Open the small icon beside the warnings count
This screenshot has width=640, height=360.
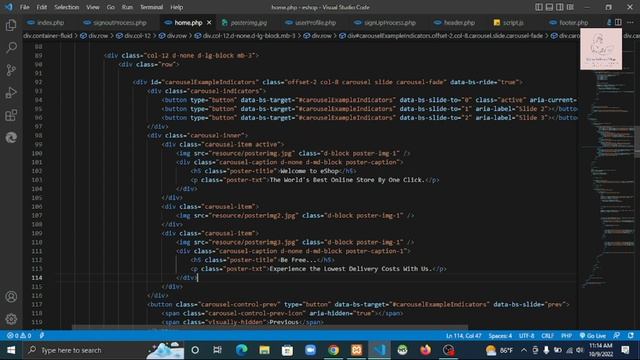[x=42, y=336]
